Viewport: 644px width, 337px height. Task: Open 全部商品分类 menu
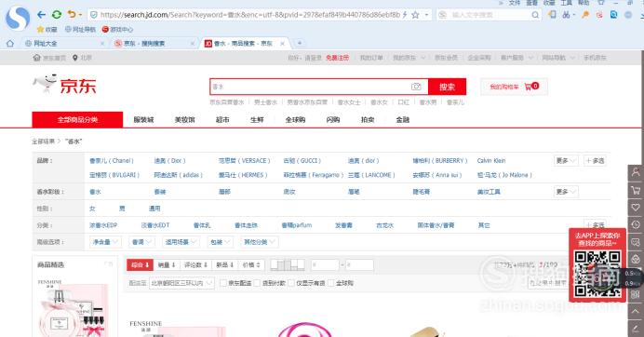tap(77, 119)
